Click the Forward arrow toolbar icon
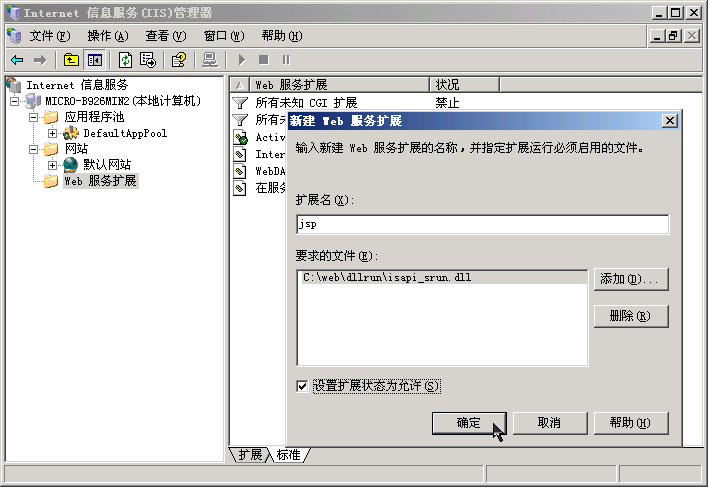708x487 pixels. click(40, 60)
